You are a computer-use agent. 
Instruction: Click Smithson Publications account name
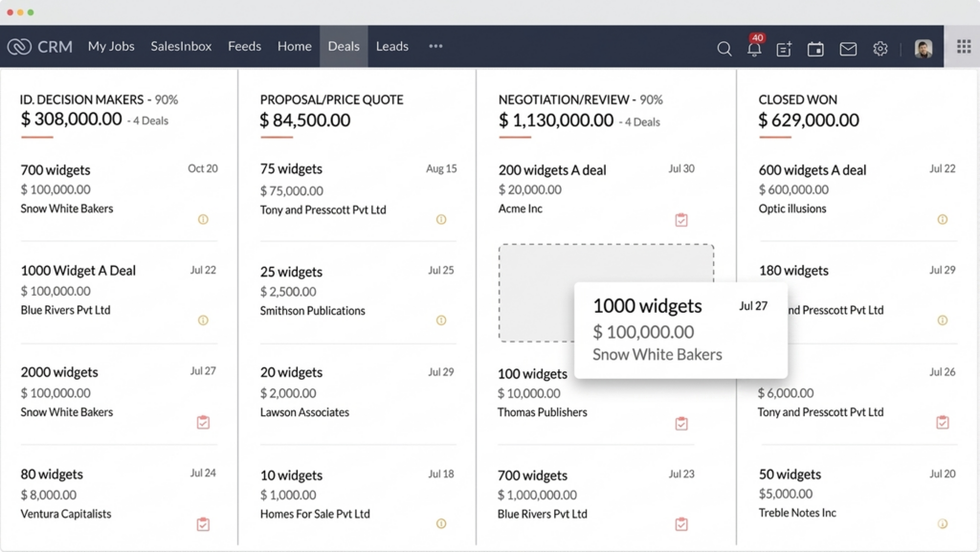click(x=313, y=310)
